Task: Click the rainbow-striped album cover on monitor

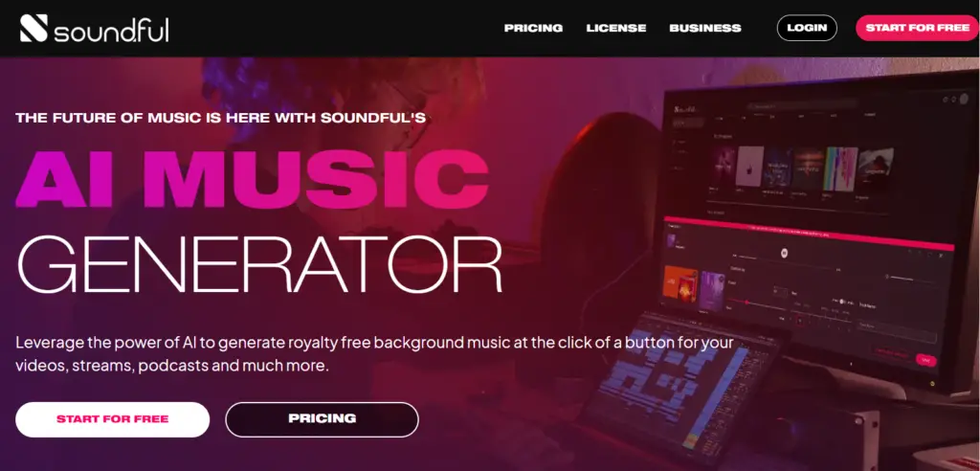Action: (840, 168)
